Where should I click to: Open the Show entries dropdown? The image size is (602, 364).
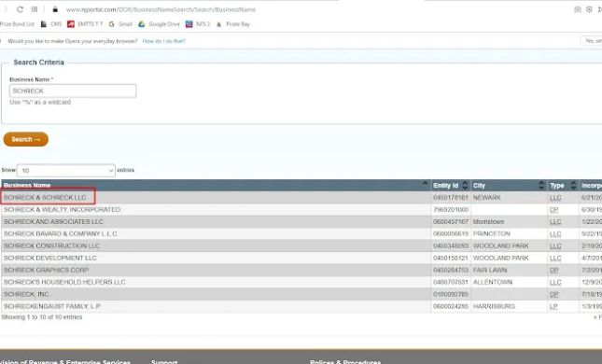click(x=66, y=171)
